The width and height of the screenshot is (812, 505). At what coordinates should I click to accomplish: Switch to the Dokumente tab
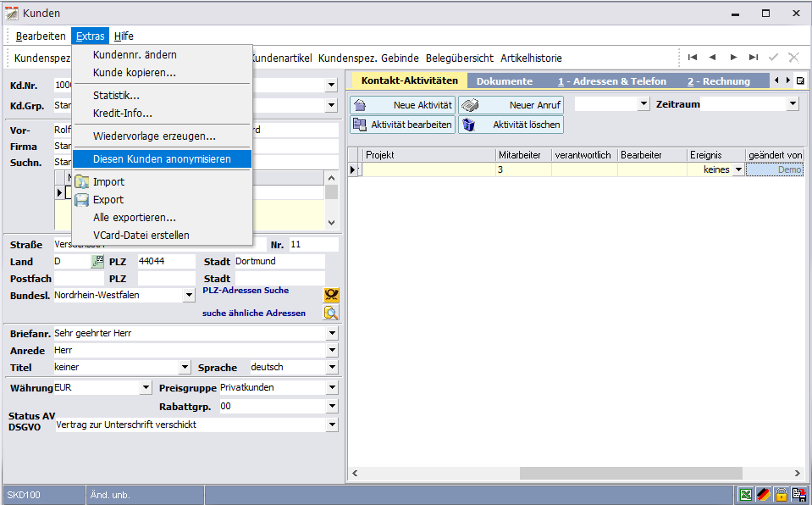click(505, 80)
